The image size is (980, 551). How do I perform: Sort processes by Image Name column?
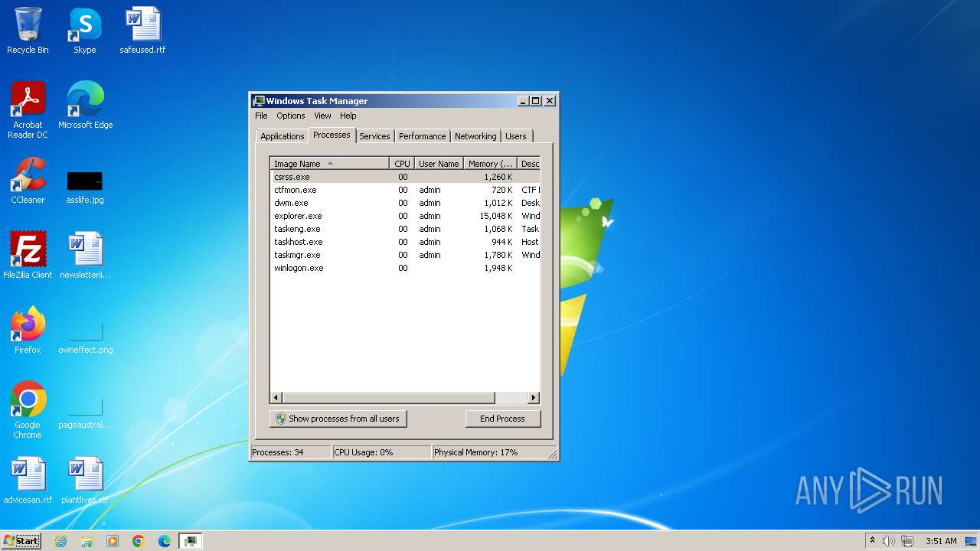point(329,164)
